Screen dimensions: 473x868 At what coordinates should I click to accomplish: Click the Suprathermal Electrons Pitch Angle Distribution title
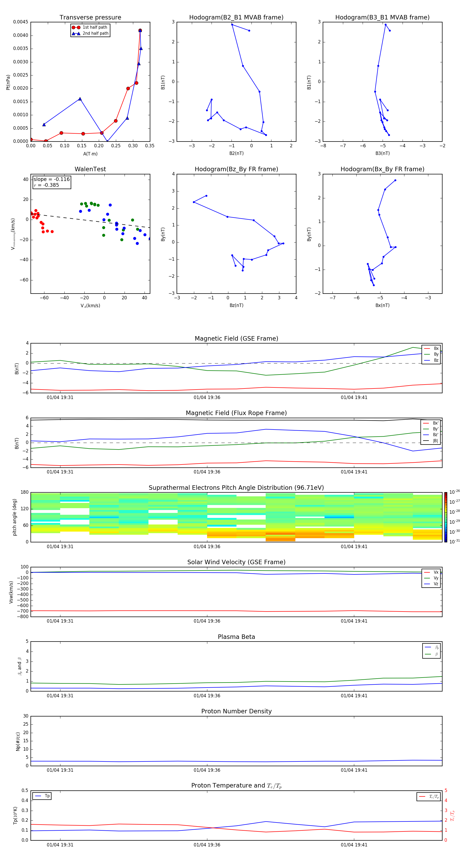point(236,488)
